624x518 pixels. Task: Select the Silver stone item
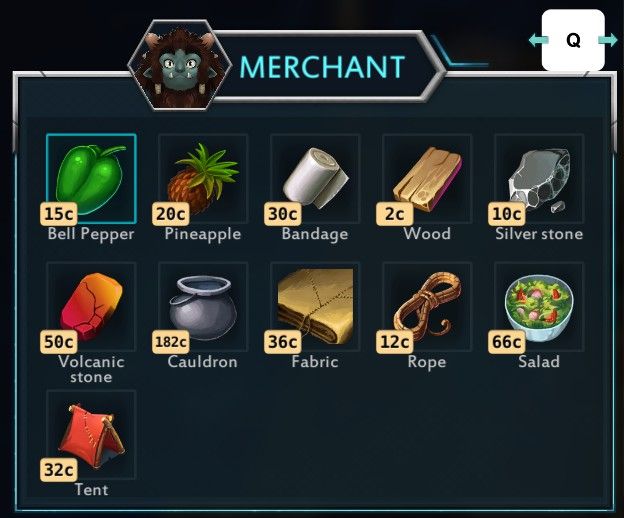click(x=539, y=179)
